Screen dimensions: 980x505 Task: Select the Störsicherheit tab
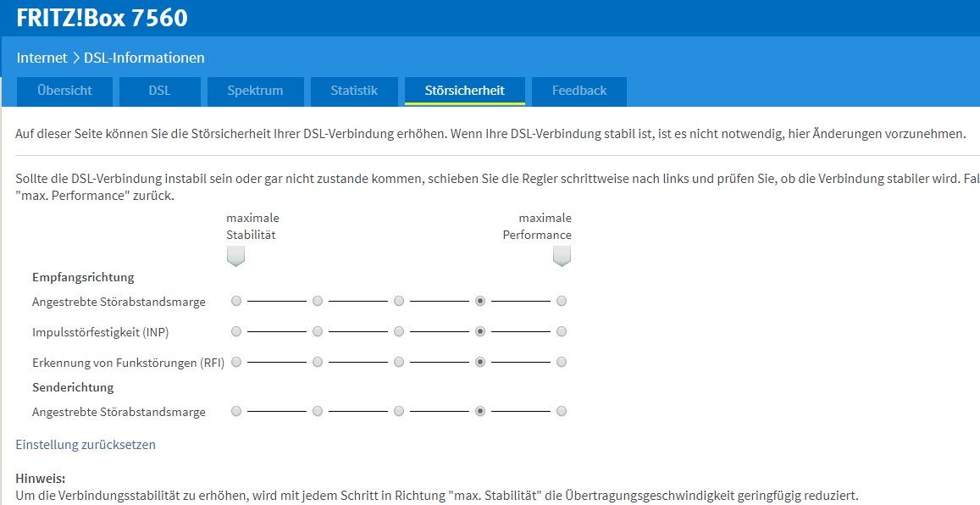point(464,92)
